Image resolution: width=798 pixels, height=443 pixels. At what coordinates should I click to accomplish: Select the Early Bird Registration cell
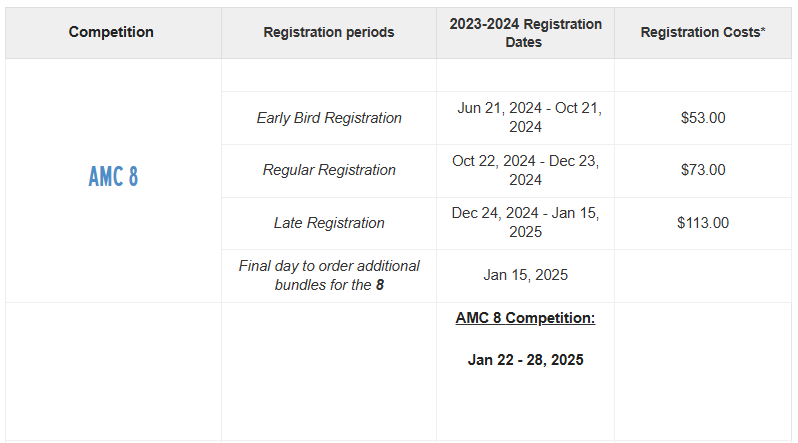[329, 118]
